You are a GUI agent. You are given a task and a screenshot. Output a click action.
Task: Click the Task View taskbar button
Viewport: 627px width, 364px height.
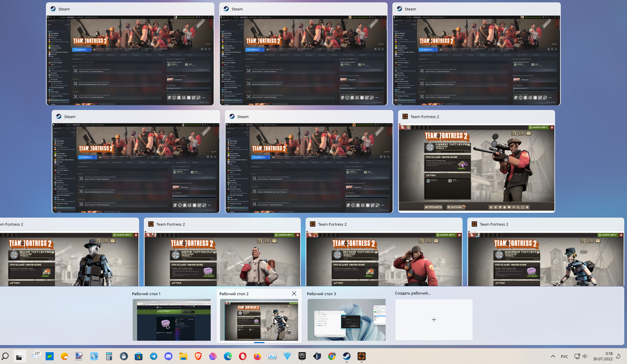tap(19, 356)
